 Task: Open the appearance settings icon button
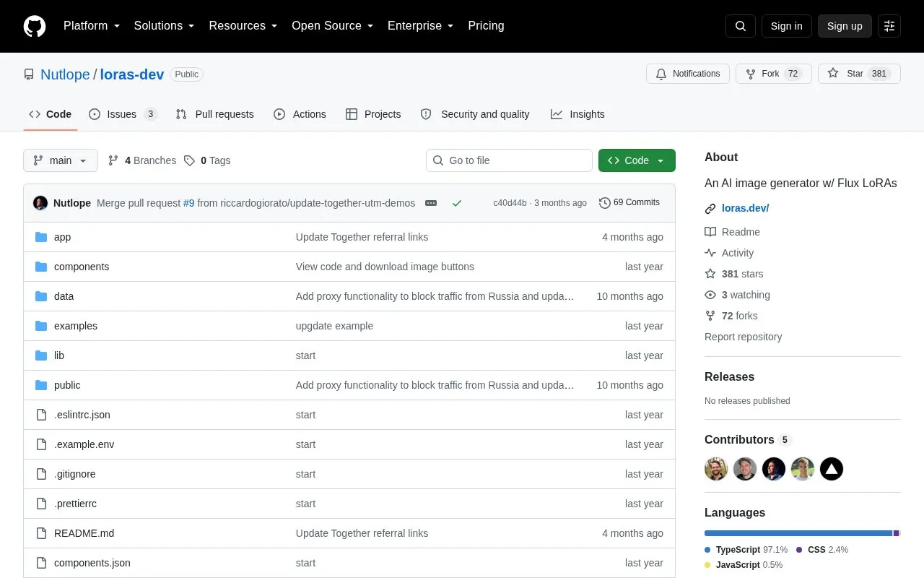(889, 26)
